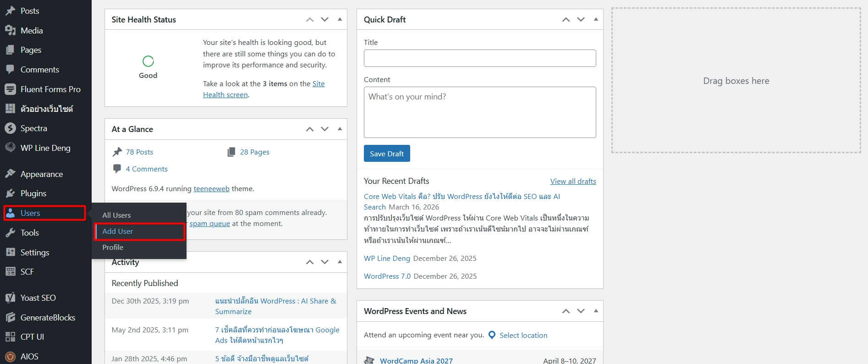Open the 78 Posts link
Screen dimensions: 868x364
coord(139,152)
